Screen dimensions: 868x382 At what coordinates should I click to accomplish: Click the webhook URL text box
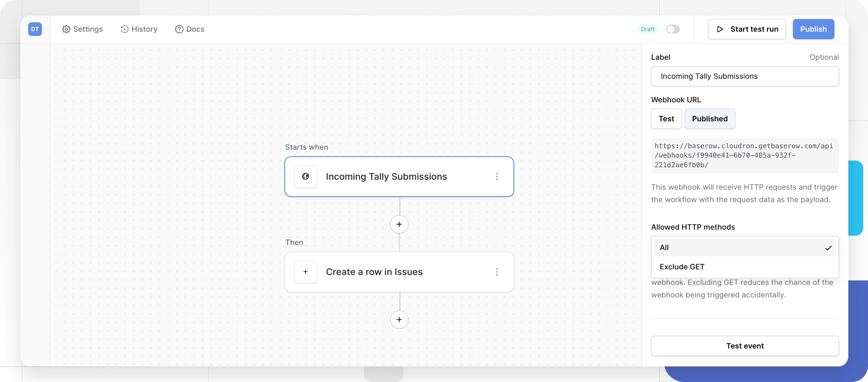click(x=745, y=155)
